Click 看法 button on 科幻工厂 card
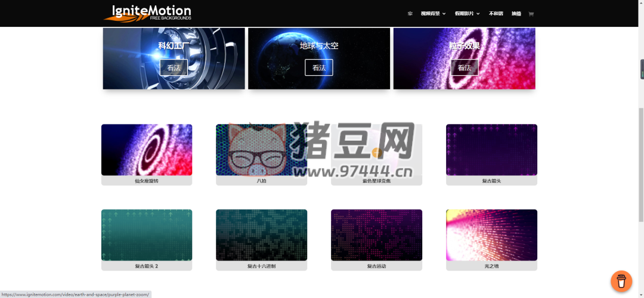 pyautogui.click(x=174, y=67)
